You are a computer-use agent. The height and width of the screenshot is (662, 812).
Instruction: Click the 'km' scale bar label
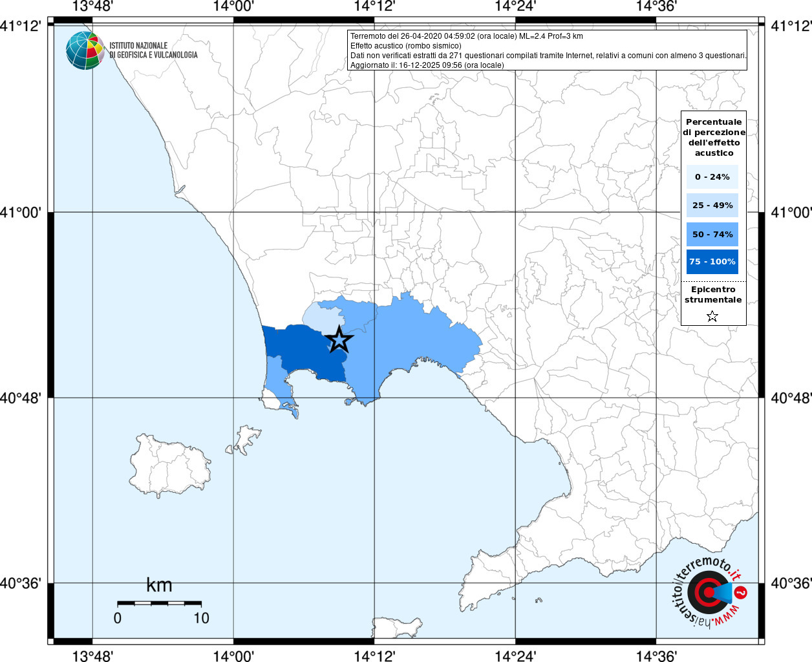coord(159,585)
